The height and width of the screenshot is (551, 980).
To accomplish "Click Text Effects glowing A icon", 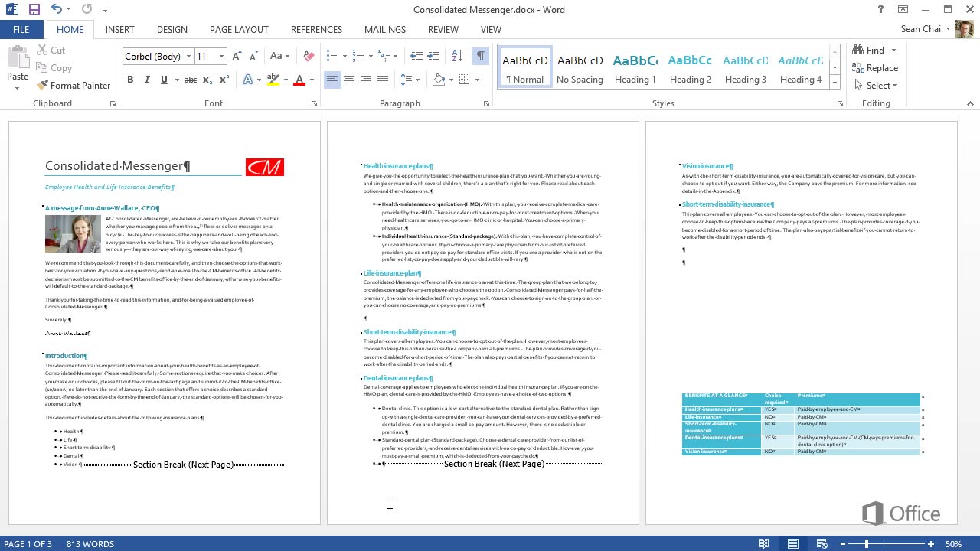I will point(247,80).
